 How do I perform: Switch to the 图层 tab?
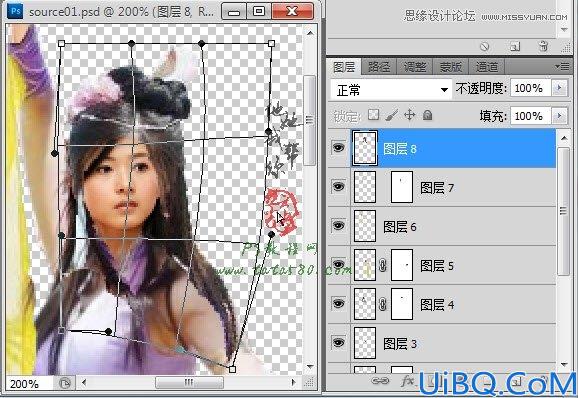(x=344, y=67)
